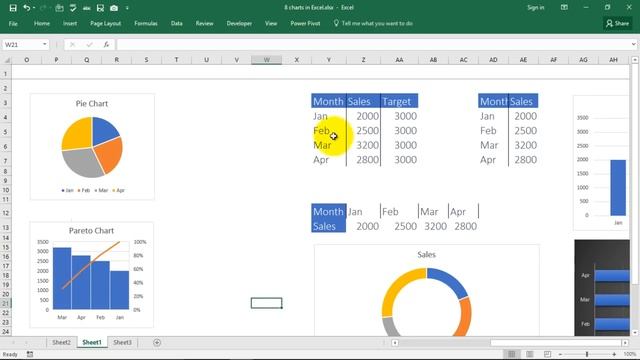Expand the Name Box dropdown arrow

(44, 44)
